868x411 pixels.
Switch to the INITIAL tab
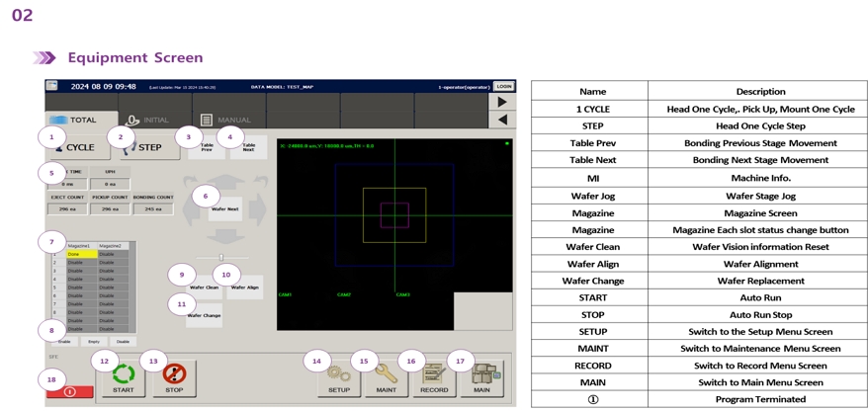[x=148, y=121]
